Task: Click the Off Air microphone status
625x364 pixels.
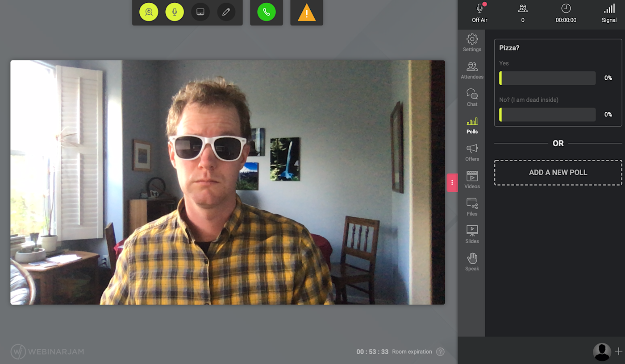Action: click(x=479, y=12)
